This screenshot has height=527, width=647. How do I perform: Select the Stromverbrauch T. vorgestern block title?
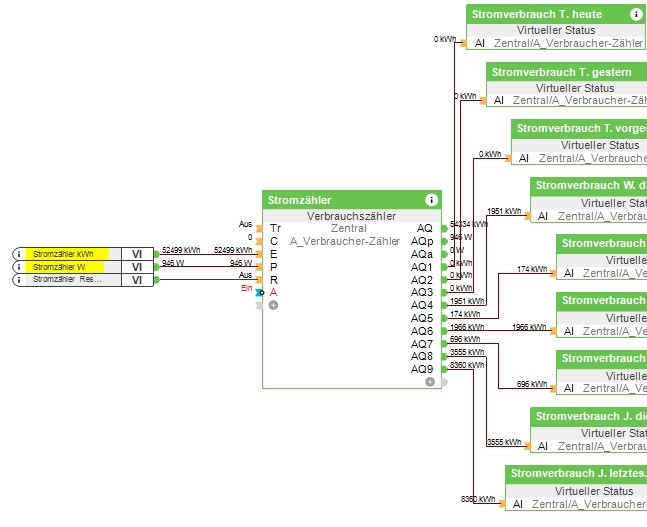[581, 128]
